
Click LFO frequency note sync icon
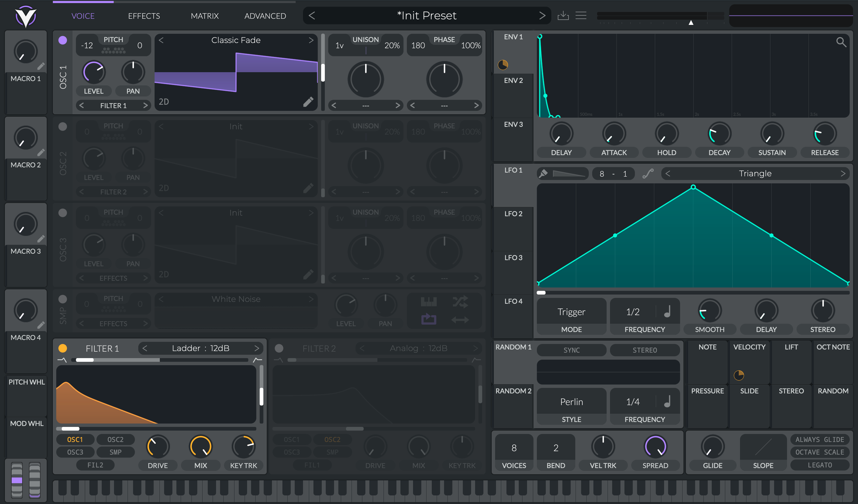(x=668, y=311)
